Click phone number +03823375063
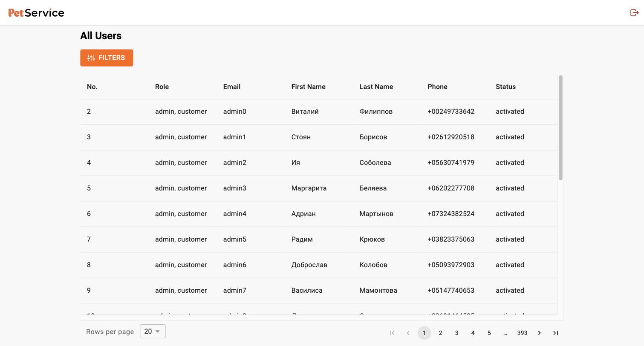The image size is (644, 346). click(x=451, y=239)
